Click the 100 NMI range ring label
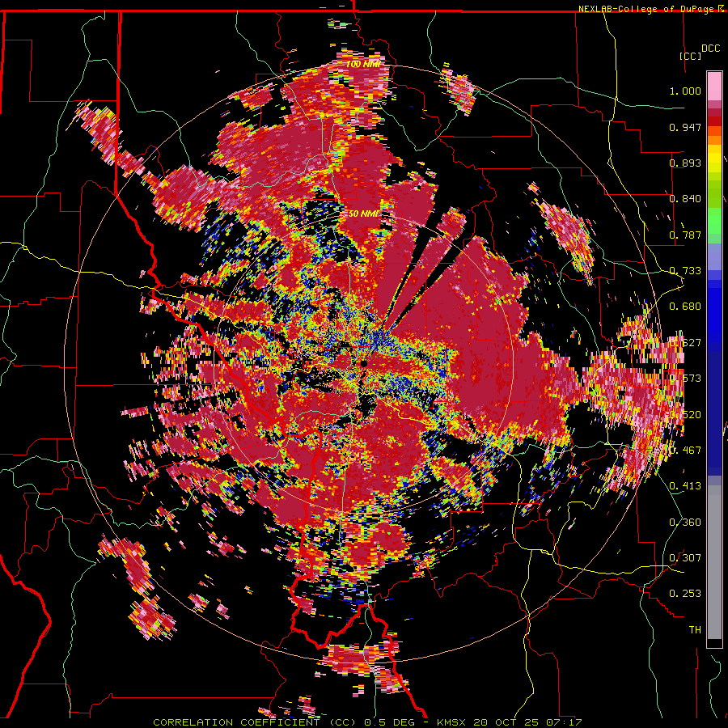Image resolution: width=728 pixels, height=728 pixels. pyautogui.click(x=362, y=64)
